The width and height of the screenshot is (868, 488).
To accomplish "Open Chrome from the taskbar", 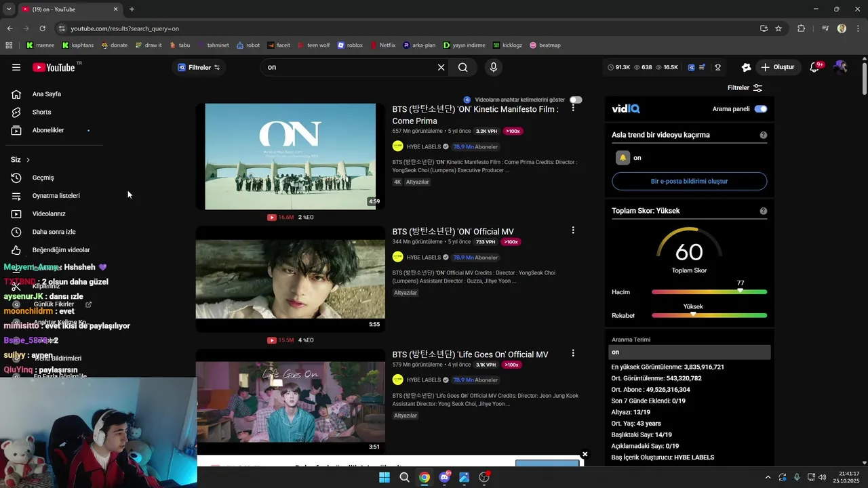I will pos(425,477).
